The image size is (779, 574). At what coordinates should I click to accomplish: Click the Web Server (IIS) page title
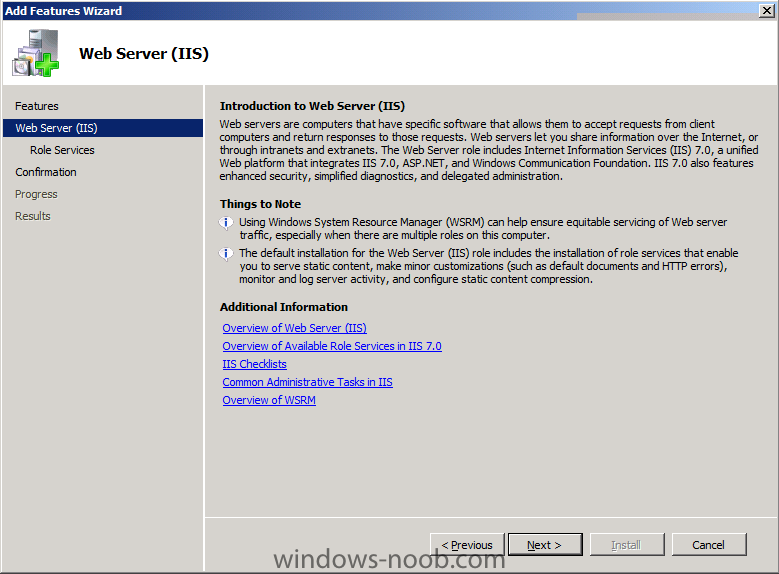coord(144,53)
